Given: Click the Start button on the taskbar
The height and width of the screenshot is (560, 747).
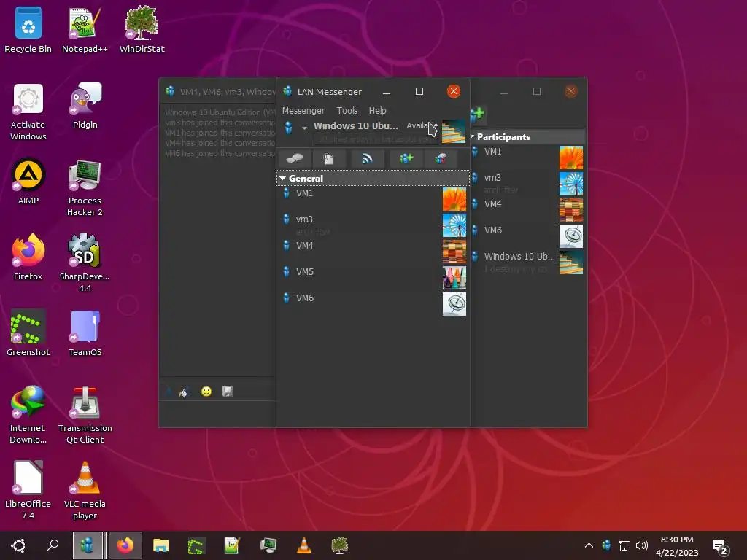Looking at the screenshot, I should tap(18, 545).
